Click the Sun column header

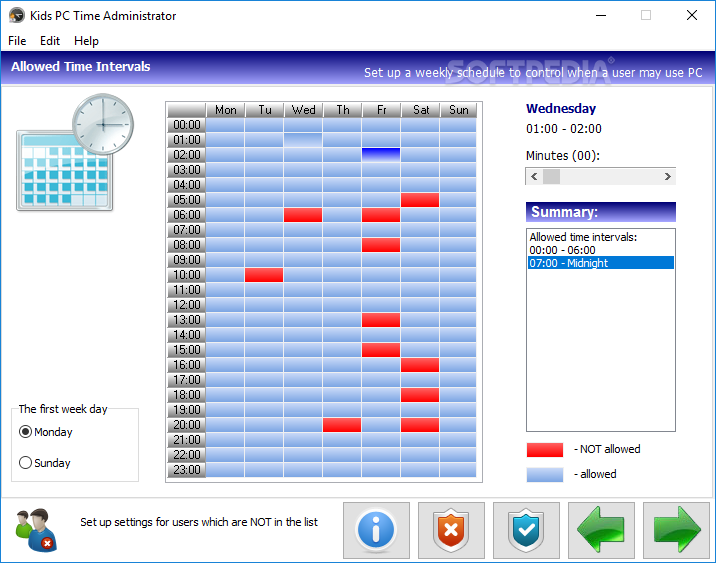tap(458, 110)
